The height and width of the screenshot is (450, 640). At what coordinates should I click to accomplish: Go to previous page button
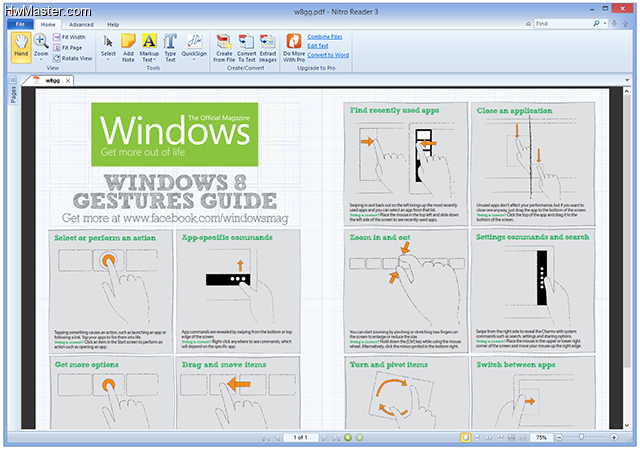click(277, 438)
